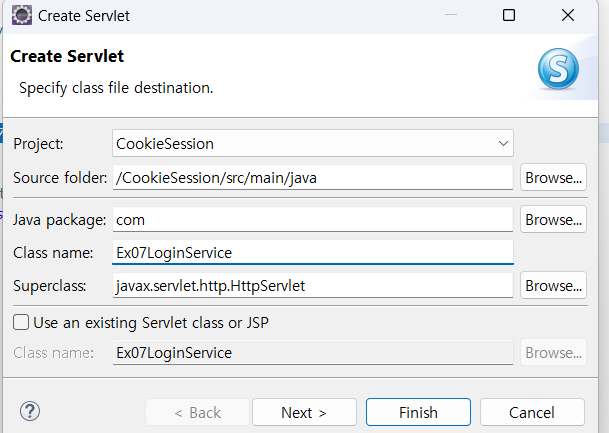Minimize the Create Servlet dialog
Screen dimensions: 609x433
pyautogui.click(x=451, y=16)
